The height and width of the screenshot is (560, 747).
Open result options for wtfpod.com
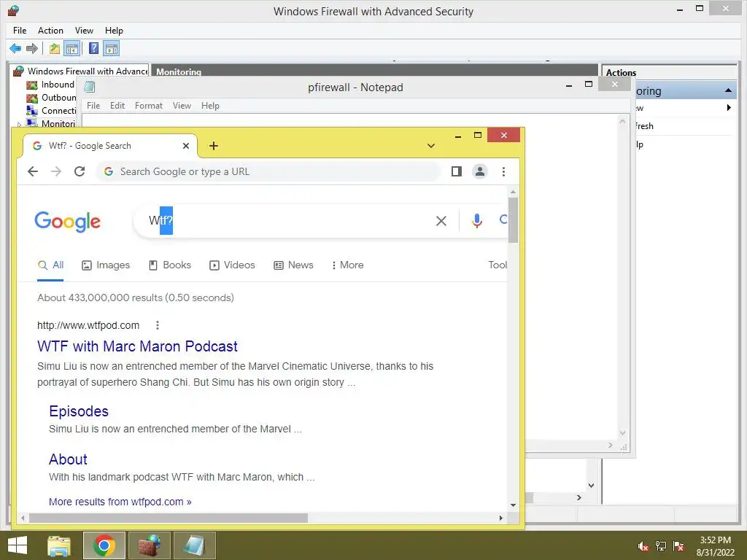pos(158,325)
